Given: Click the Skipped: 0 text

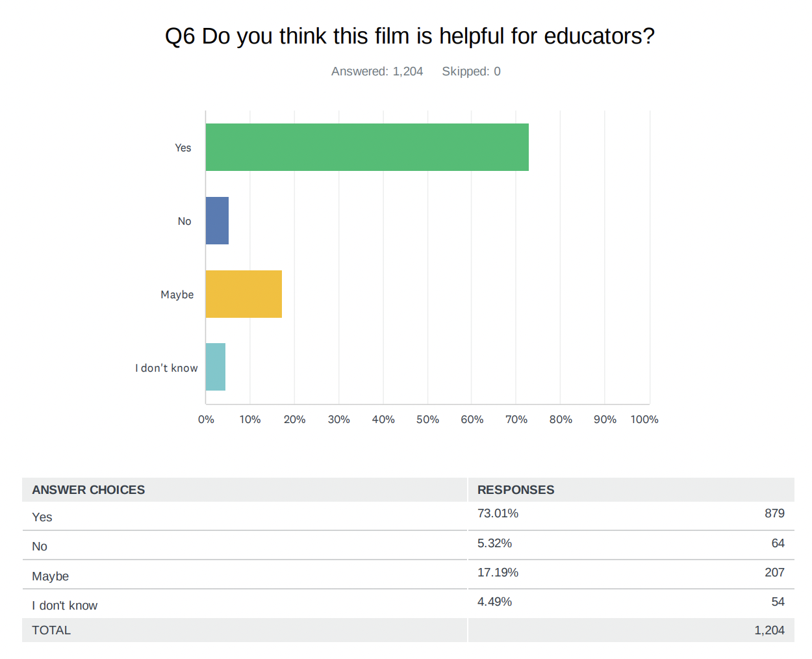Looking at the screenshot, I should coord(471,71).
